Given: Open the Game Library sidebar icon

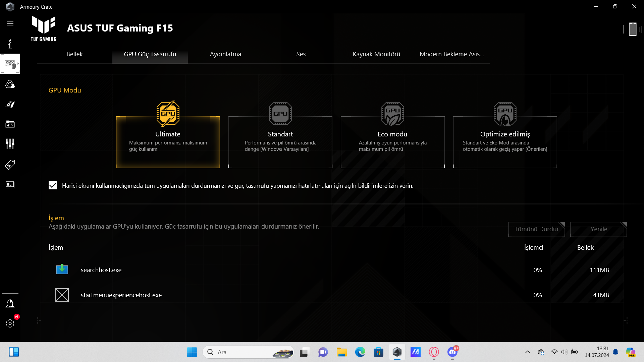Looking at the screenshot, I should [10, 124].
